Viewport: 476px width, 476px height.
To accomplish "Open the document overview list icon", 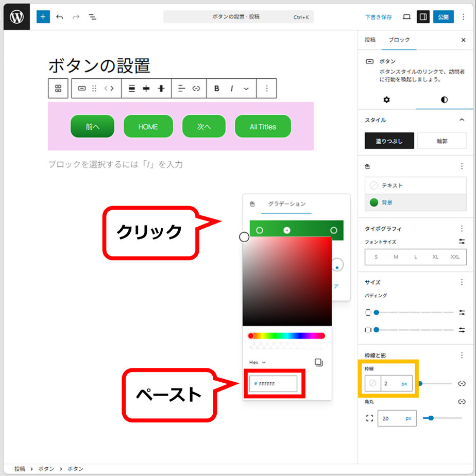I will (x=92, y=17).
